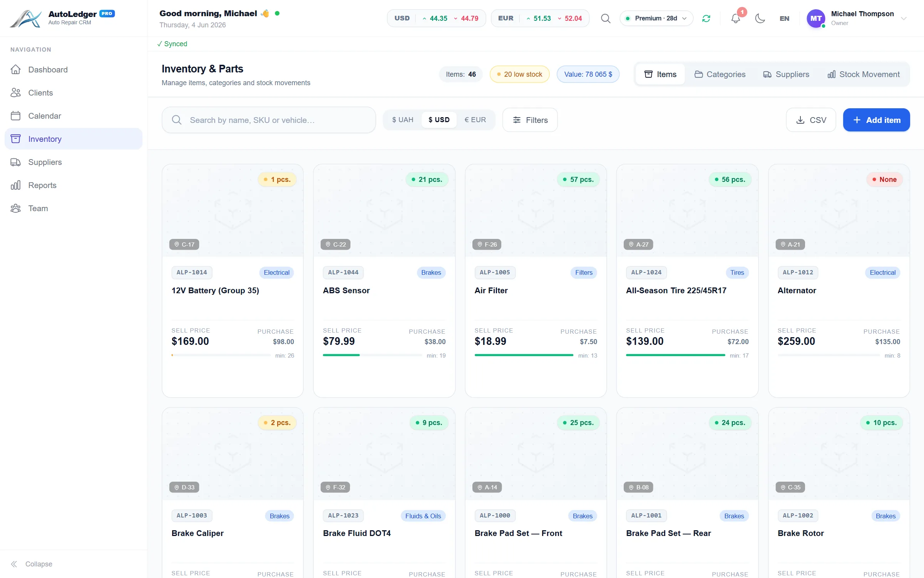
Task: Open Reports from navigation menu
Action: tap(74, 185)
